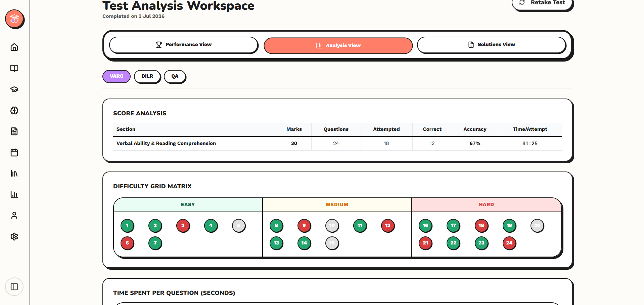This screenshot has width=644, height=305.
Task: Click the Correct column header
Action: coord(432,129)
